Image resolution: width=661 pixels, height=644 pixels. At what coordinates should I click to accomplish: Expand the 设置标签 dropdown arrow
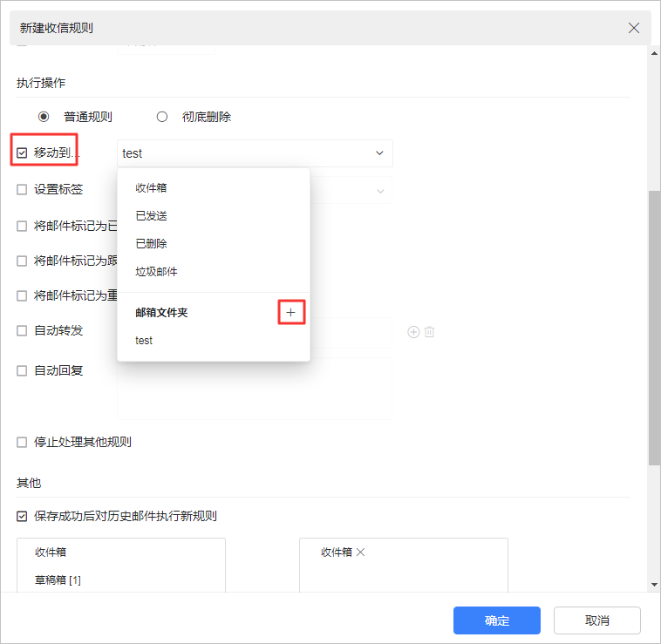[x=379, y=190]
